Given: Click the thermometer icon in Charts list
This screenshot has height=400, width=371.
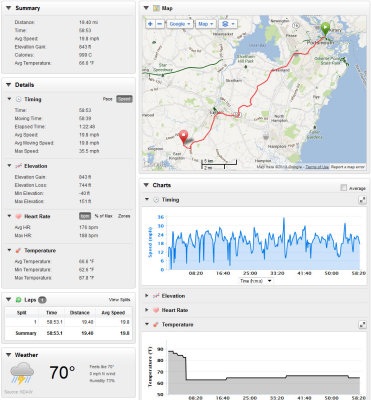Looking at the screenshot, I should pos(156,324).
